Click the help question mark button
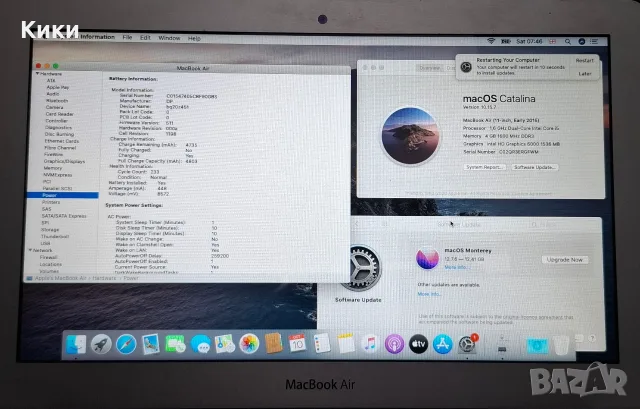The height and width of the screenshot is (409, 640). click(592, 338)
